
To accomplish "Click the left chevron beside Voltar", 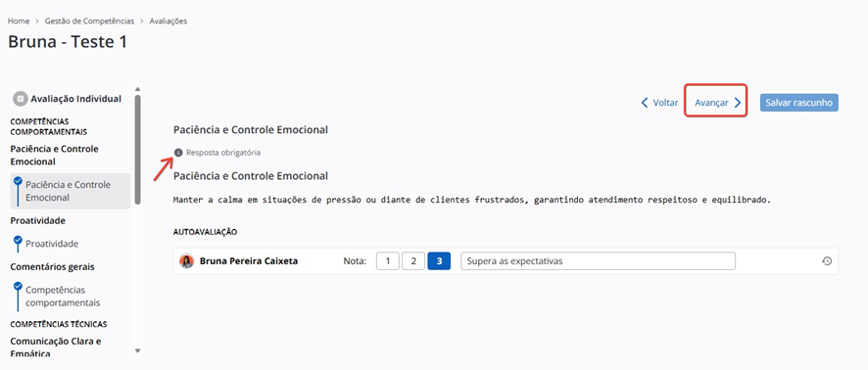I will [645, 103].
